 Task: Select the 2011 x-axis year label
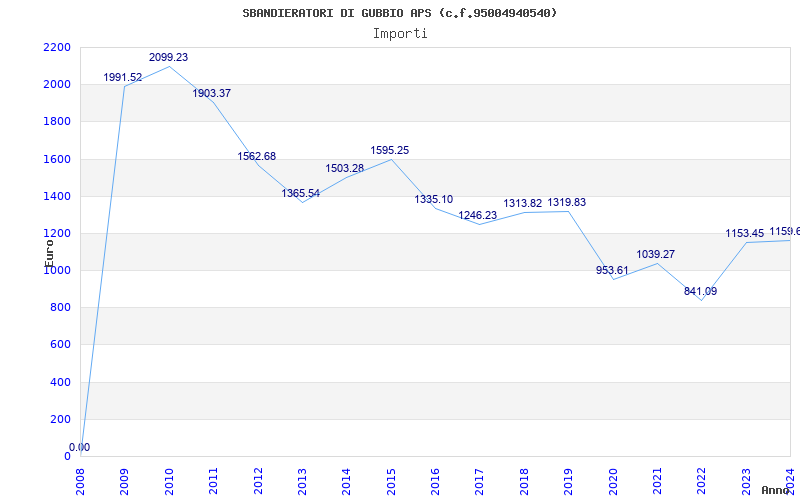click(213, 481)
